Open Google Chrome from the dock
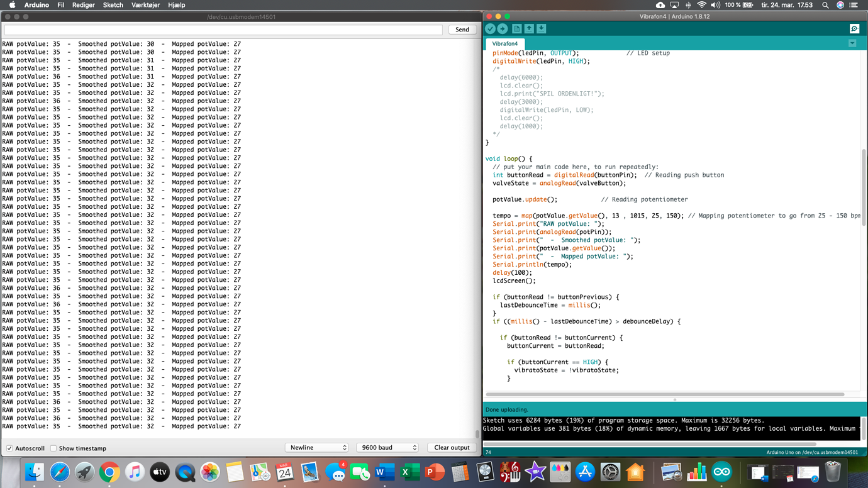868x488 pixels. click(109, 472)
